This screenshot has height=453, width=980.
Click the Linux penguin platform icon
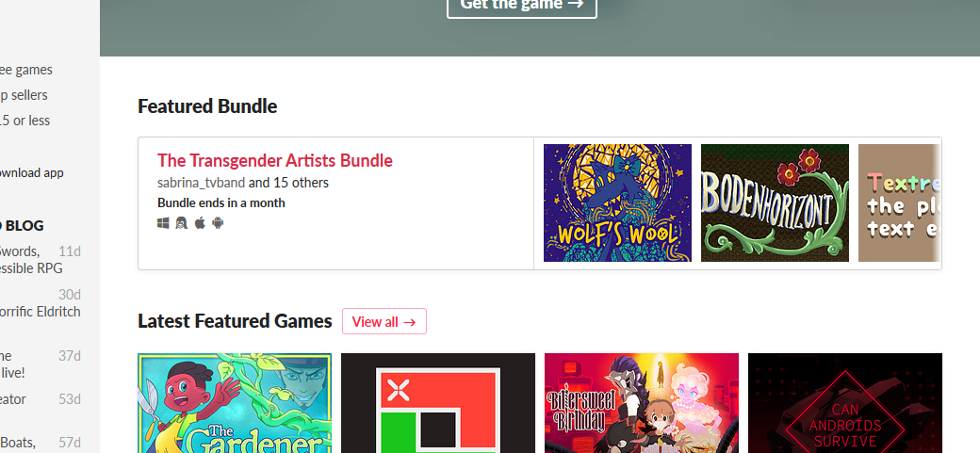coord(181,223)
